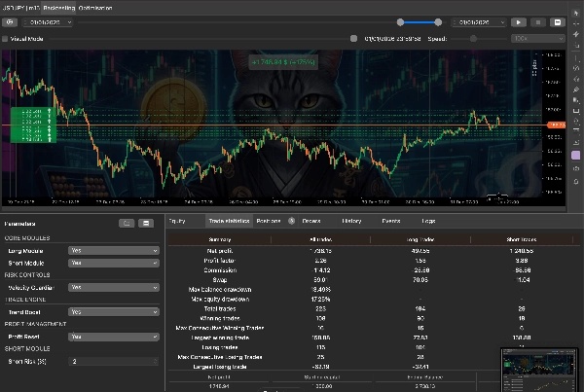The image size is (584, 392).
Task: Switch to the Optimization tab
Action: [95, 8]
